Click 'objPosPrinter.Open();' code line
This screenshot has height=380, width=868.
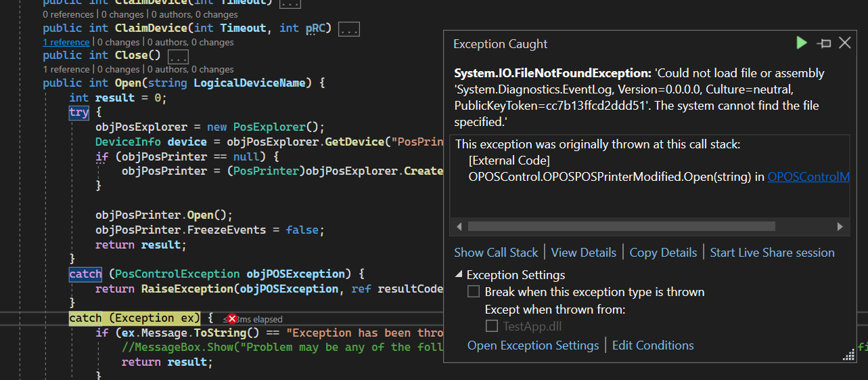164,215
